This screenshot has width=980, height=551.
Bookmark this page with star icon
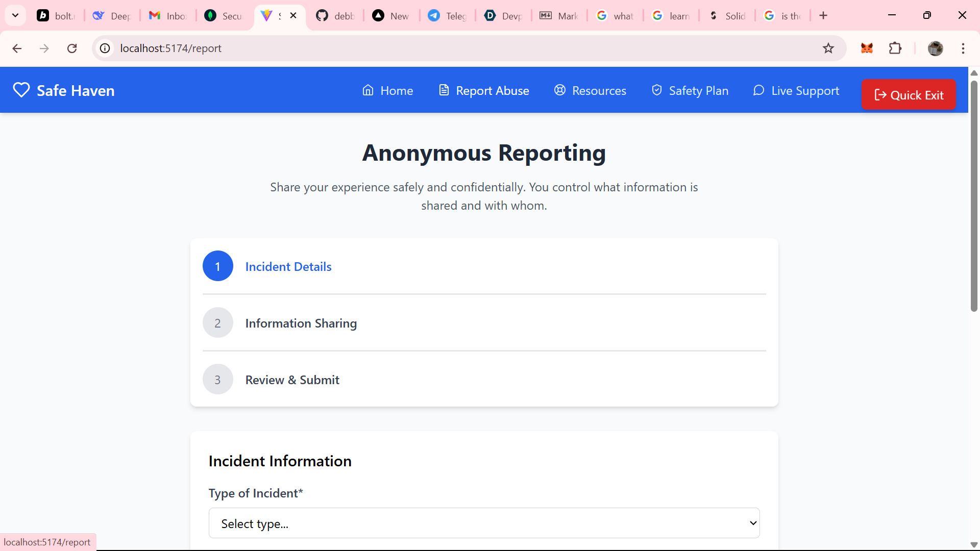point(828,48)
